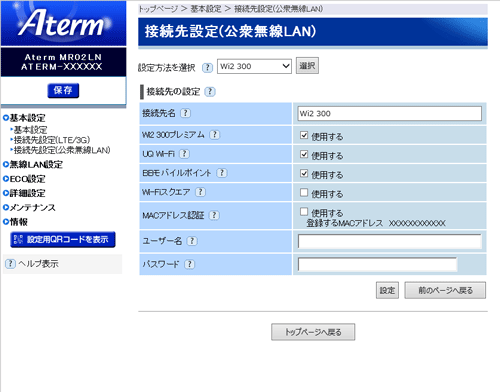Click 登録するMACアドレス text

point(344,223)
